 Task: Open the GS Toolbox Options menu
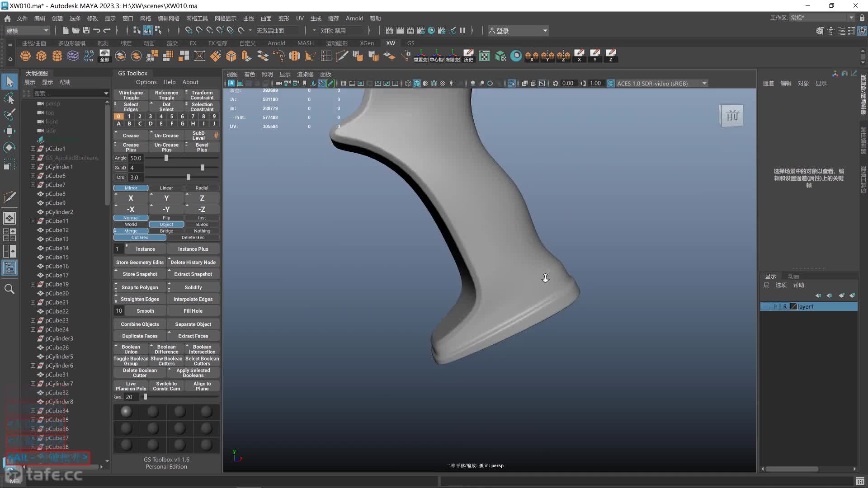pyautogui.click(x=146, y=82)
